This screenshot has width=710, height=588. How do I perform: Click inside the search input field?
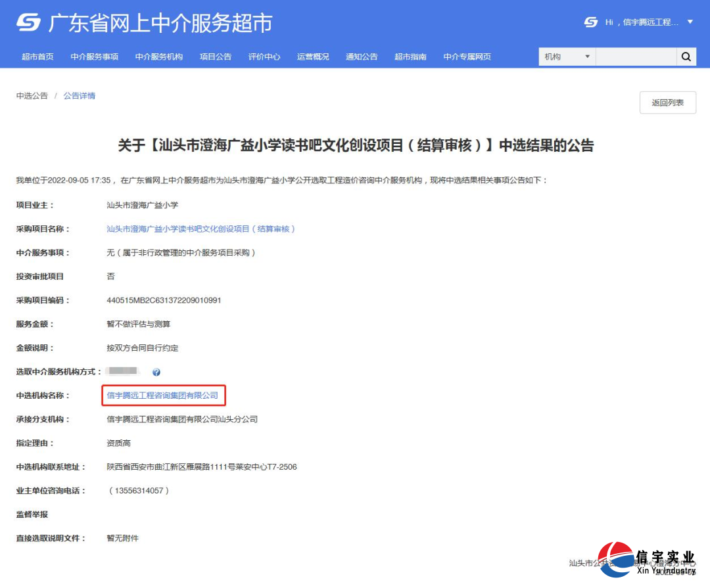634,57
